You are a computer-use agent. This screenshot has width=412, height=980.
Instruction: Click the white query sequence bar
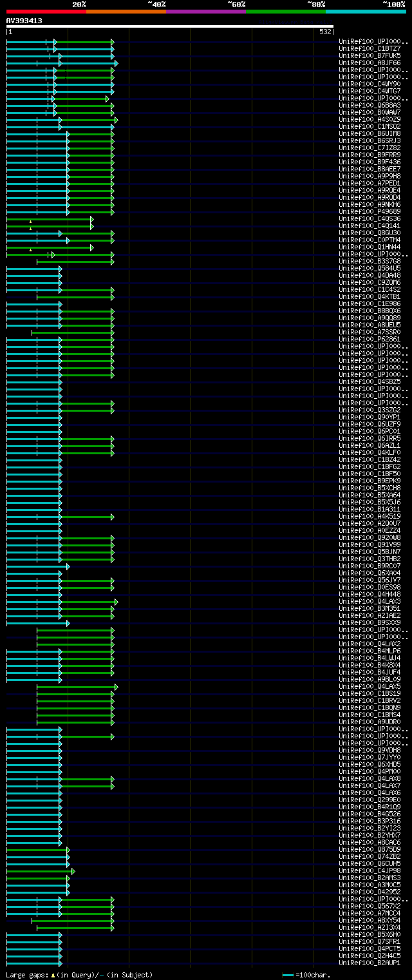coord(170,26)
